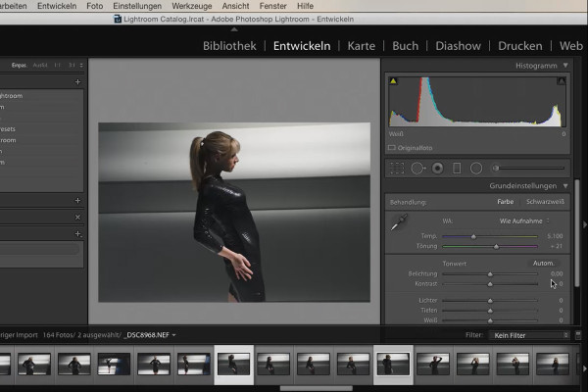Image resolution: width=588 pixels, height=392 pixels.
Task: Pick the white balance eyedropper tool
Action: [399, 222]
